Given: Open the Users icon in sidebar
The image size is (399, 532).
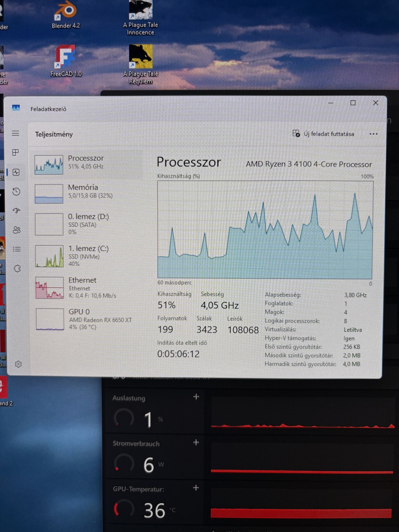Looking at the screenshot, I should (x=17, y=230).
